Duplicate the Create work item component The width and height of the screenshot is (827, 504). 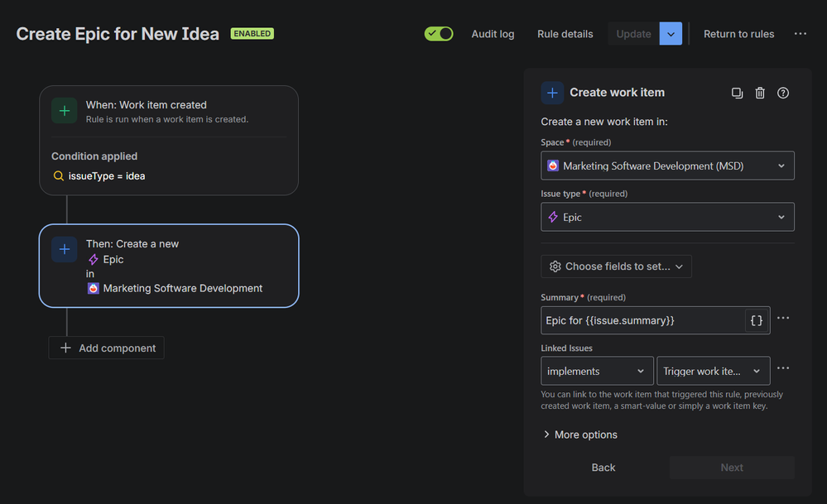point(737,93)
